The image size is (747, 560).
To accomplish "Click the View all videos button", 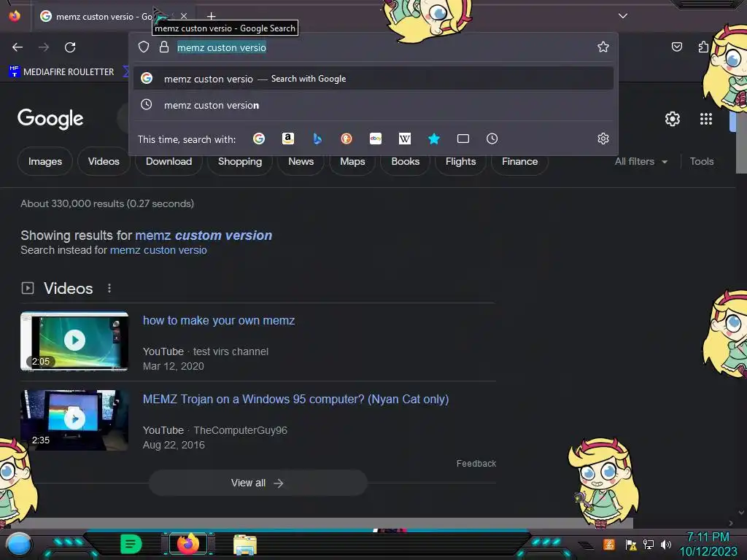I will pos(258,483).
